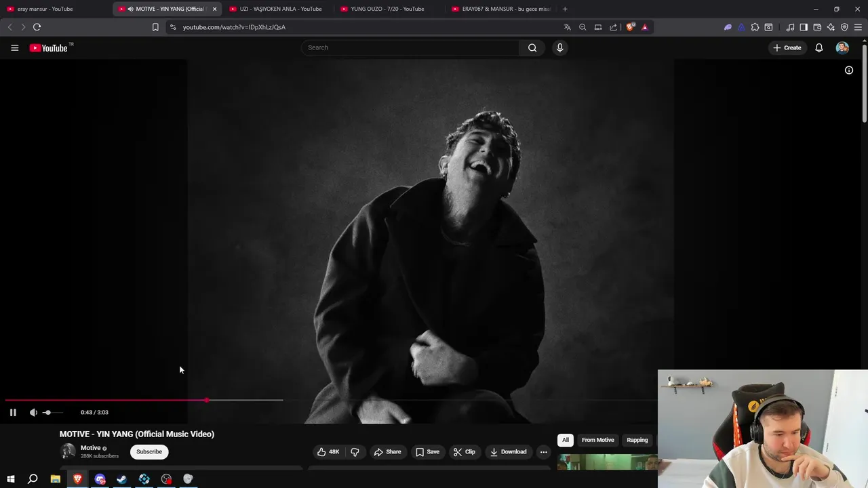Open File Explorer from taskbar
868x488 pixels.
tap(56, 479)
